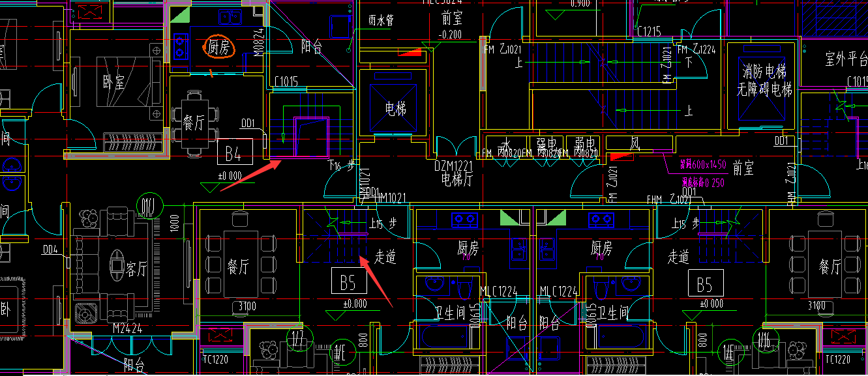868x376 pixels.
Task: Click the 无障碍电梯 text
Action: [x=765, y=89]
